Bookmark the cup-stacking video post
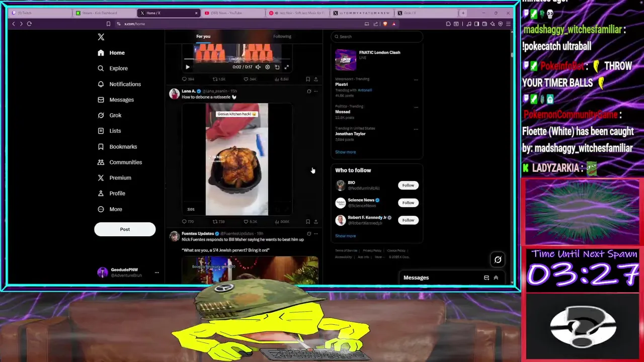This screenshot has height=362, width=644. pos(308,79)
